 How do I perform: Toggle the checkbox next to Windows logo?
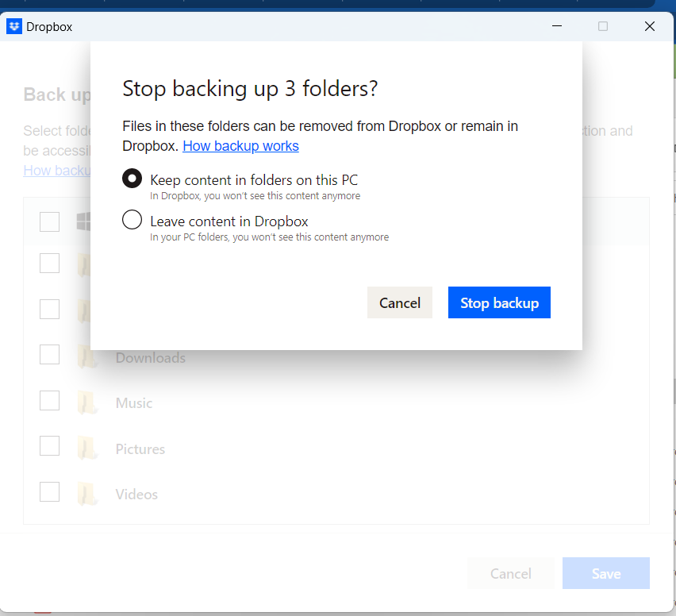pos(49,221)
